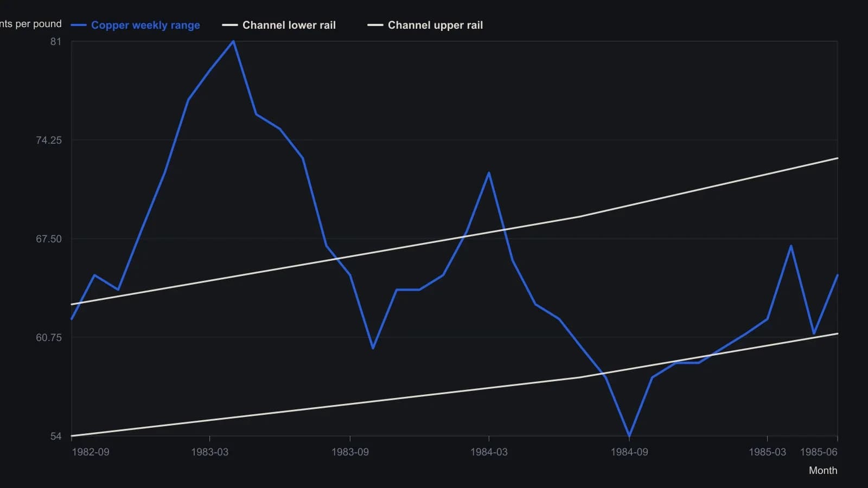Toggle the Copper weekly range legend entry
This screenshot has height=488, width=868.
click(x=136, y=25)
